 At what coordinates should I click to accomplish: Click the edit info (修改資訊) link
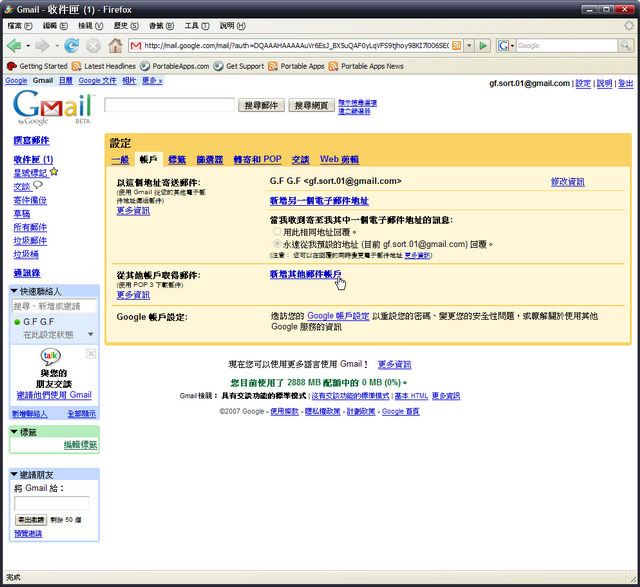pyautogui.click(x=567, y=182)
